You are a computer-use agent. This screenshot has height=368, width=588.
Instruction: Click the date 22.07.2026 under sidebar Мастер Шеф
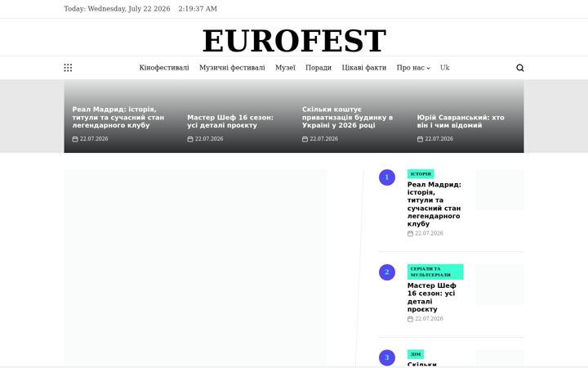click(429, 318)
